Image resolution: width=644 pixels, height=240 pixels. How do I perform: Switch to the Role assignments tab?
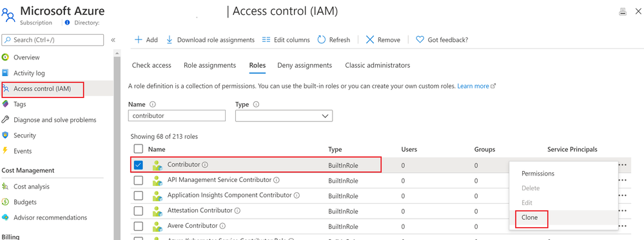(x=210, y=65)
